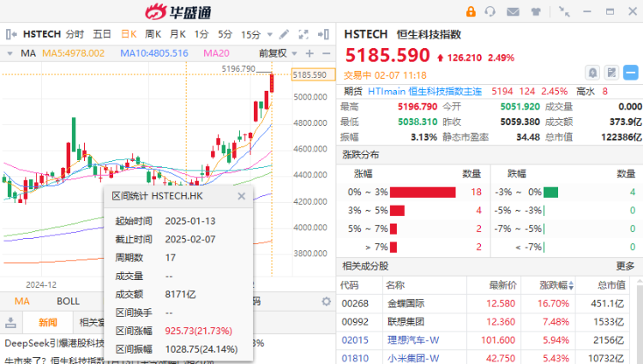Screen dimensions: 643x364
Task: Open the messages envelope icon
Action: (x=513, y=12)
